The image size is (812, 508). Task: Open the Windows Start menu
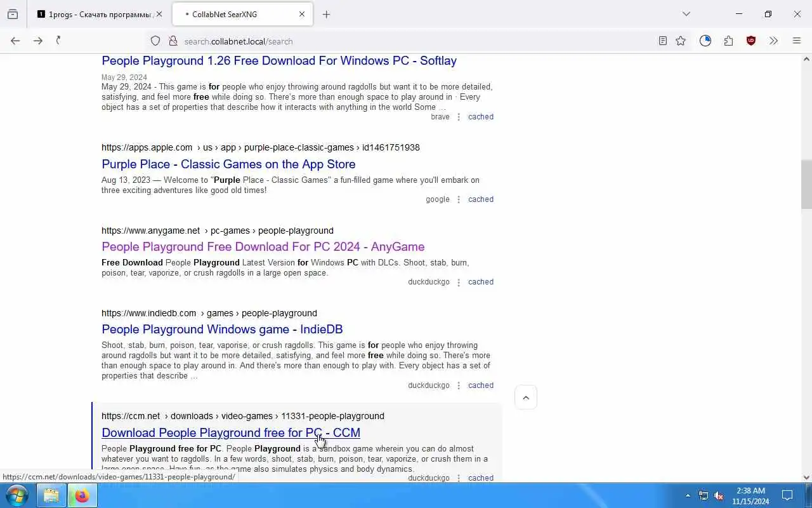16,495
